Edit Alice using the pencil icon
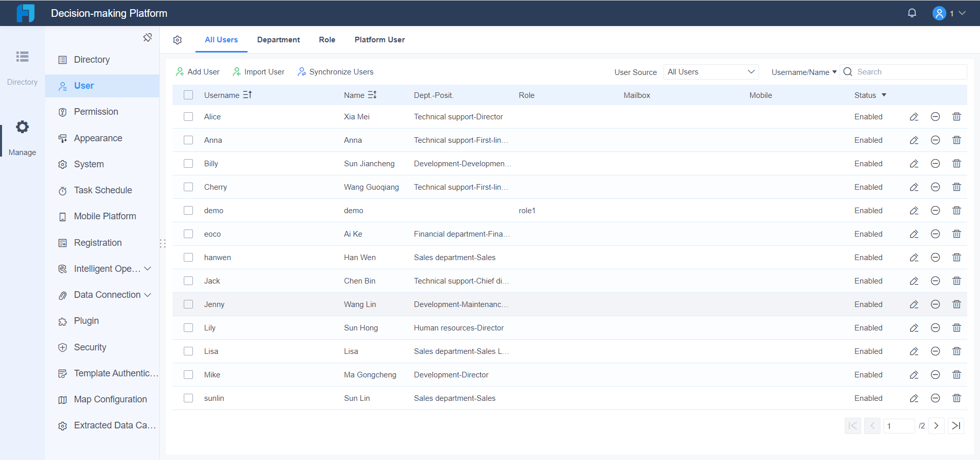 [x=914, y=116]
